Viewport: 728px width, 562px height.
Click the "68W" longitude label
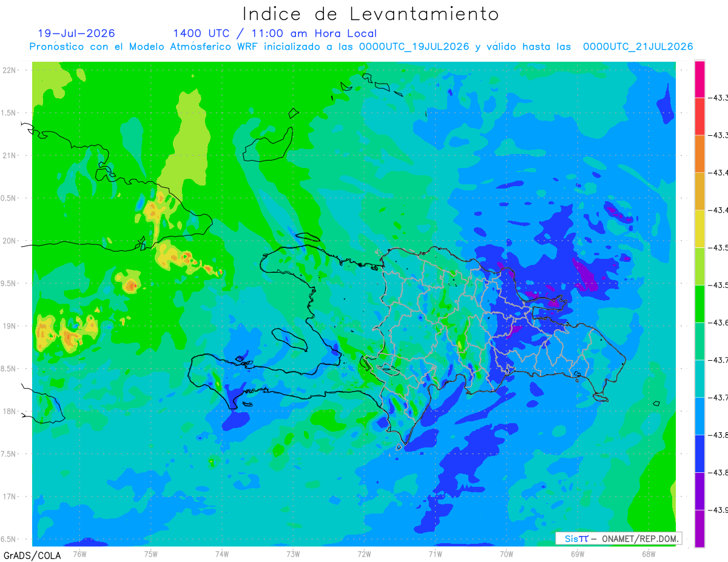pos(648,553)
